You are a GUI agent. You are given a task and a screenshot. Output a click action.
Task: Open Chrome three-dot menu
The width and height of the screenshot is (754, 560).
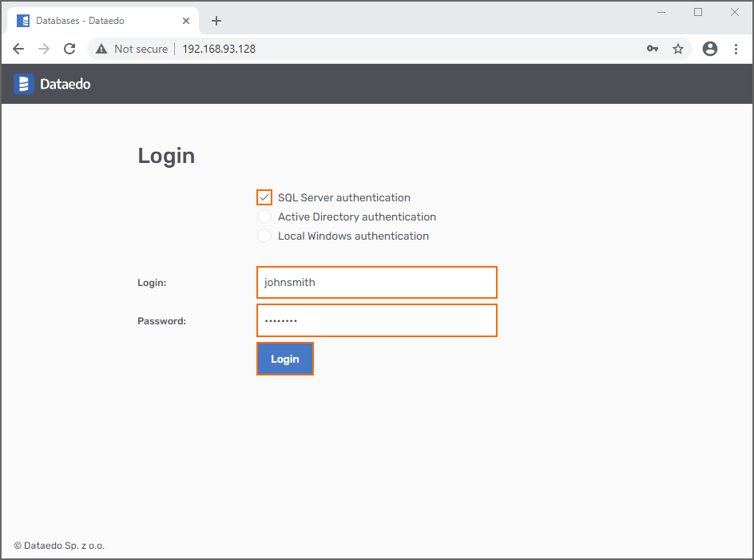pyautogui.click(x=736, y=49)
